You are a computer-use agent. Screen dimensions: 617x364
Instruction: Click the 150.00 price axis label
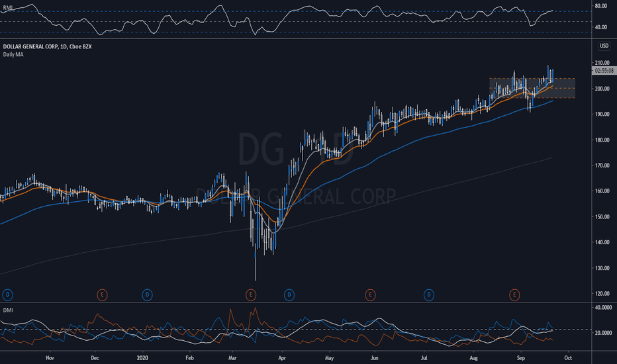[602, 217]
